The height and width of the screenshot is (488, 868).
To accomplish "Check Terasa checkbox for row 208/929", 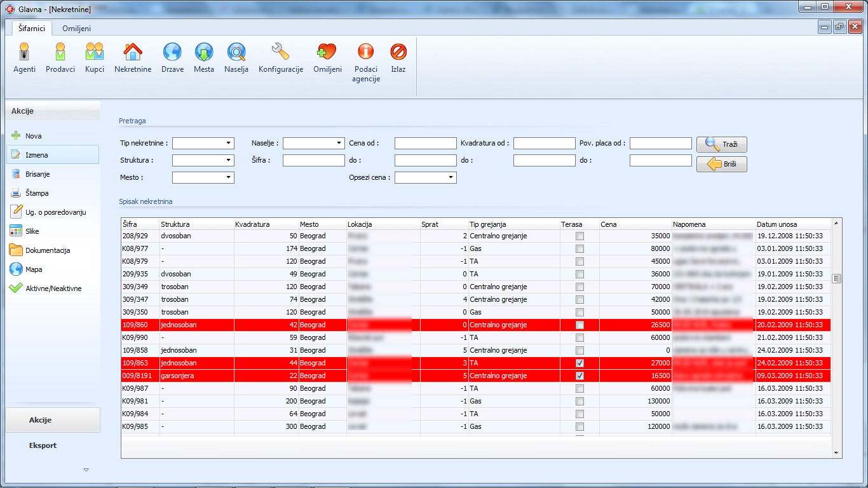I will point(580,236).
